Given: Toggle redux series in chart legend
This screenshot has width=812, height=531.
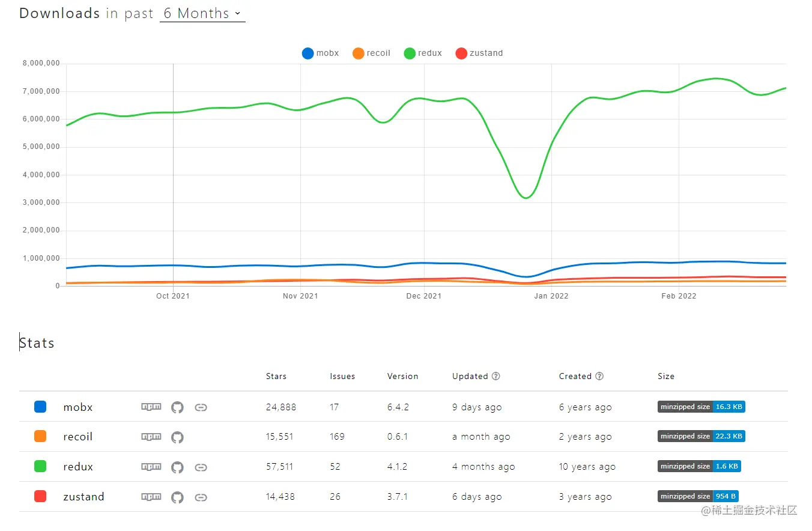Looking at the screenshot, I should coord(423,53).
